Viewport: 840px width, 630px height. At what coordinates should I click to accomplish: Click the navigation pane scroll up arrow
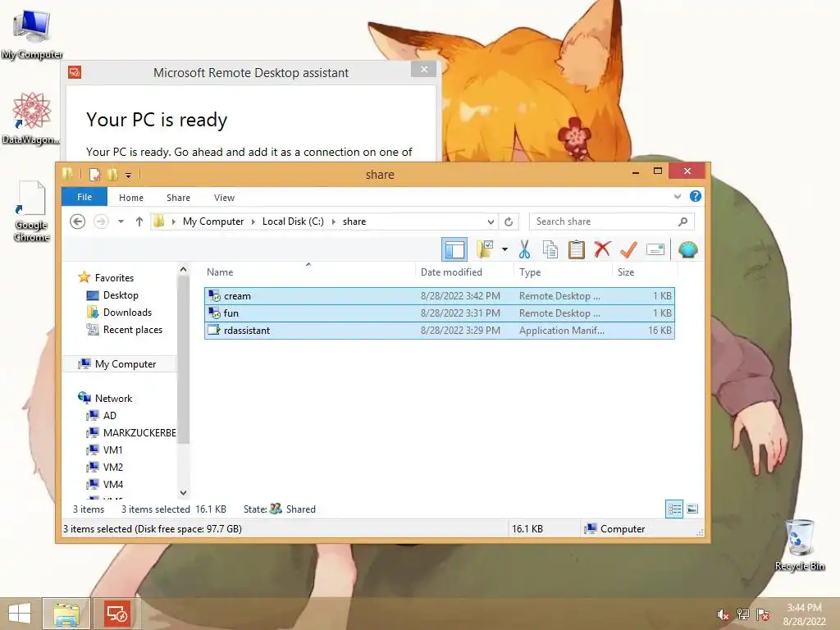click(183, 269)
